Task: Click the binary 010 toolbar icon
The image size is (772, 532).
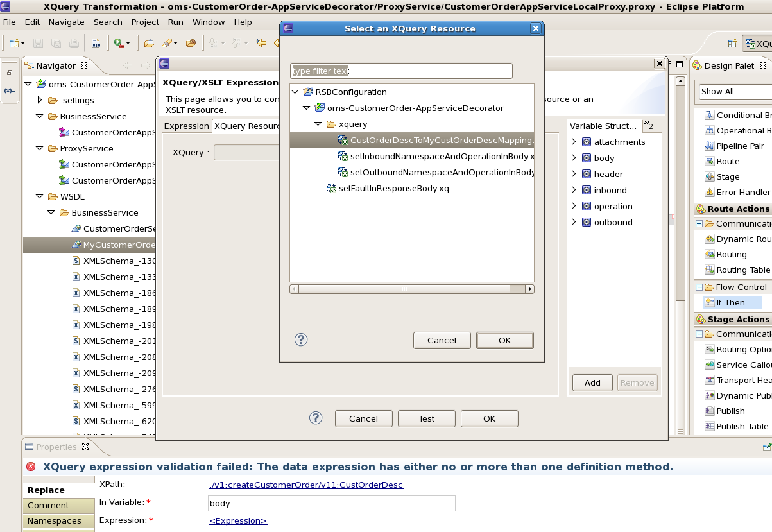Action: 96,43
